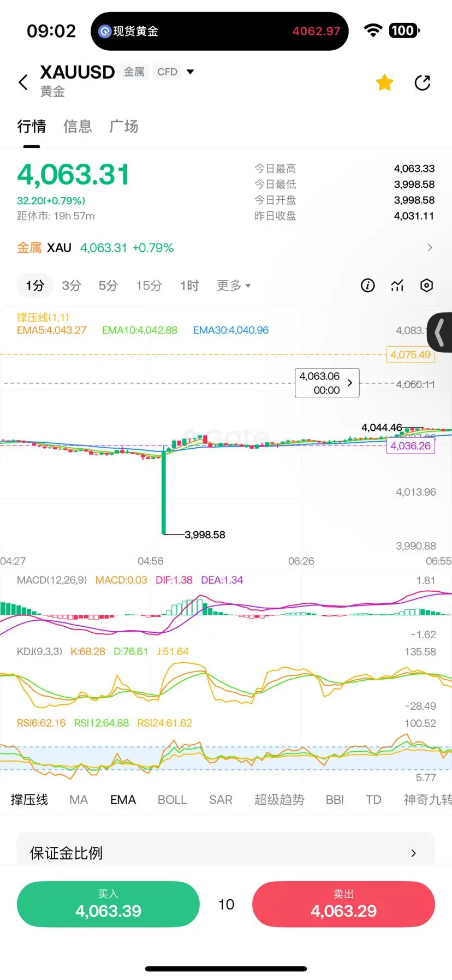452x980 pixels.
Task: Tap the back arrow icon
Action: pyautogui.click(x=23, y=82)
